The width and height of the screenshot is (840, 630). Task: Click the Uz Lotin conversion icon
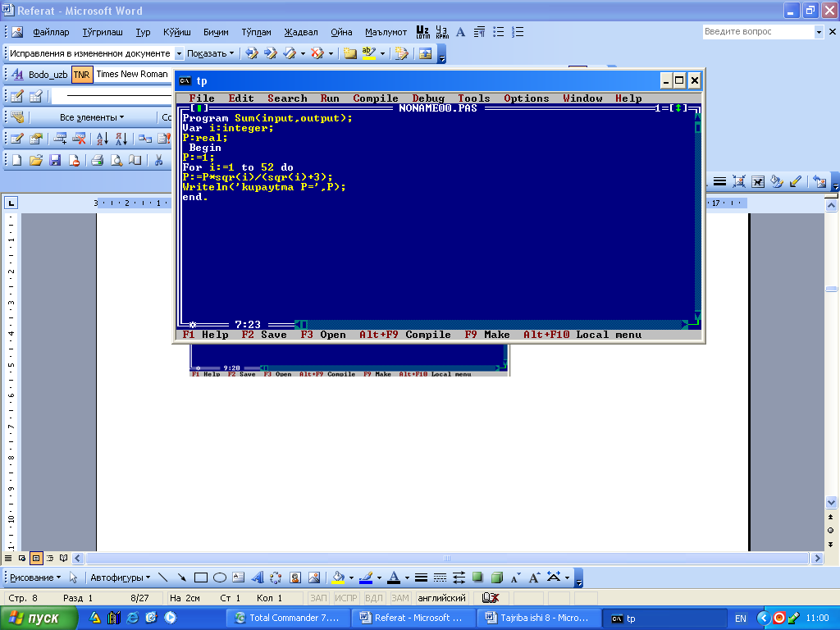point(423,32)
